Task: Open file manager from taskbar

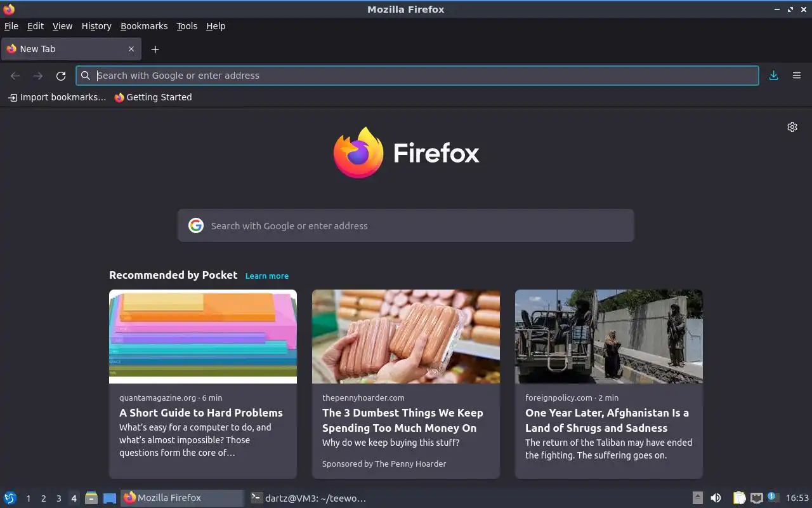Action: [x=91, y=498]
